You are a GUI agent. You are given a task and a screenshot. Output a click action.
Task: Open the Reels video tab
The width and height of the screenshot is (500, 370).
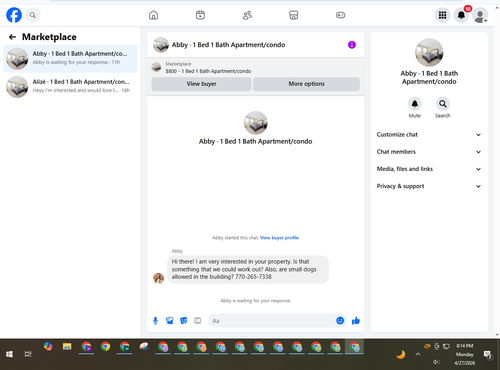pyautogui.click(x=200, y=15)
